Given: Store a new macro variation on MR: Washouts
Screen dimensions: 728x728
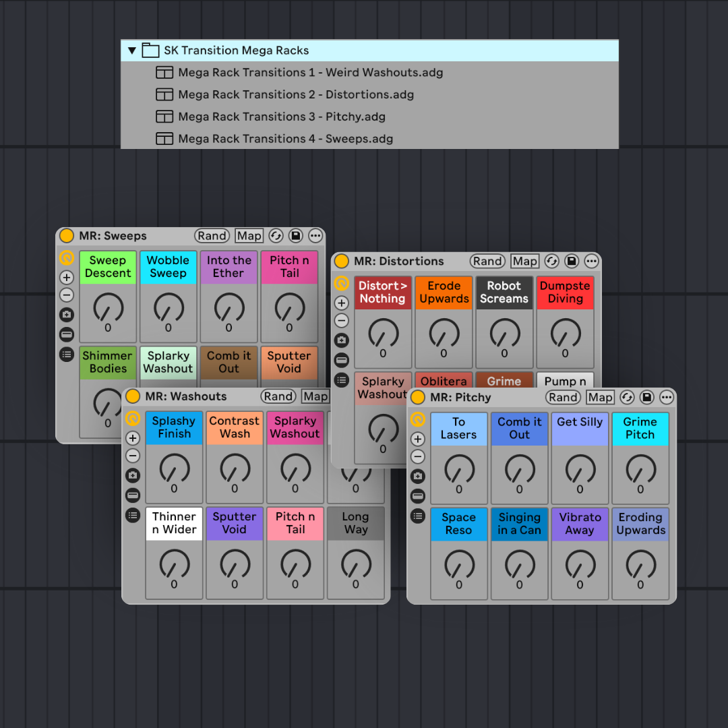Looking at the screenshot, I should (133, 476).
